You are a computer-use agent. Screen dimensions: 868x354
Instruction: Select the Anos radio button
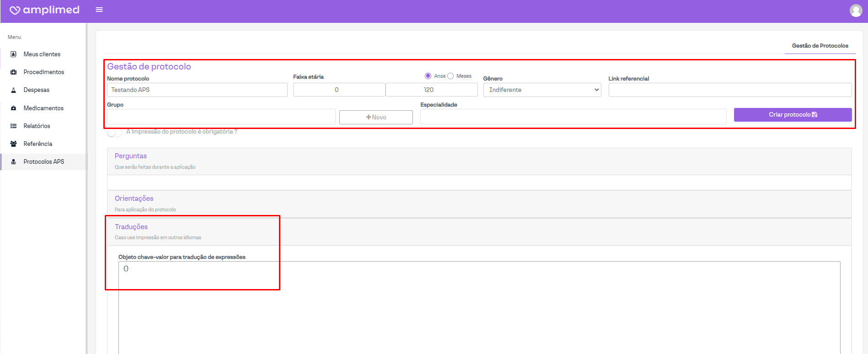[428, 76]
